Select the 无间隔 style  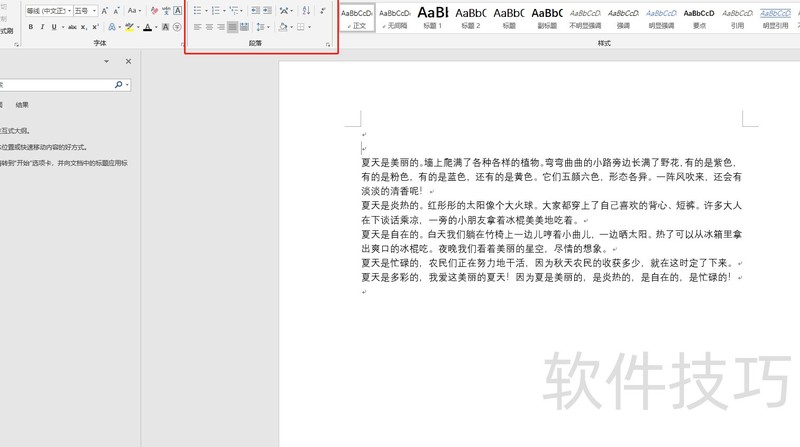(x=394, y=18)
